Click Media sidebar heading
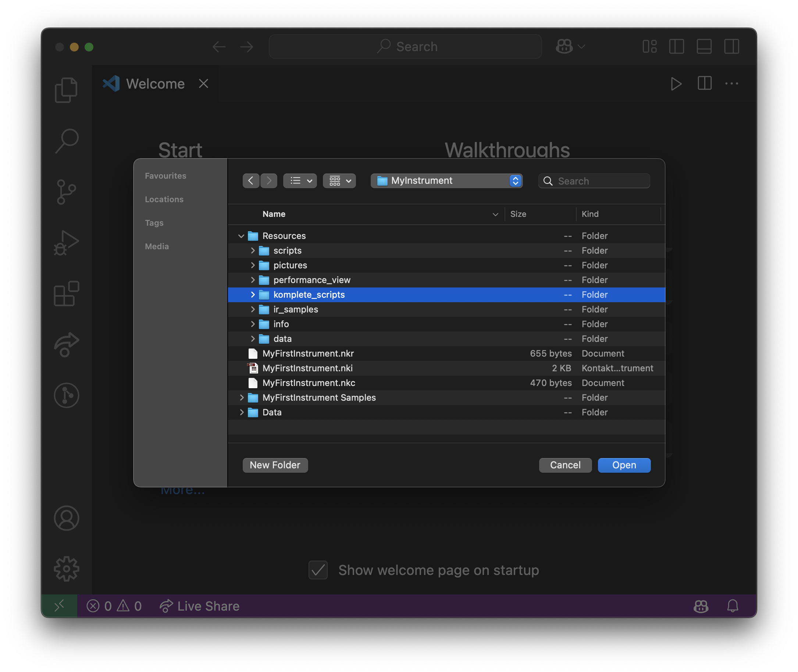Image resolution: width=798 pixels, height=672 pixels. pyautogui.click(x=157, y=246)
